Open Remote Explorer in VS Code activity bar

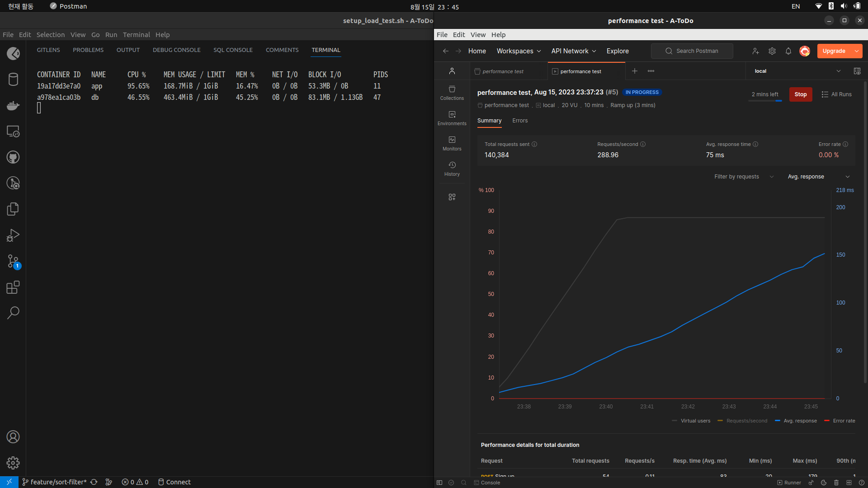(x=13, y=131)
